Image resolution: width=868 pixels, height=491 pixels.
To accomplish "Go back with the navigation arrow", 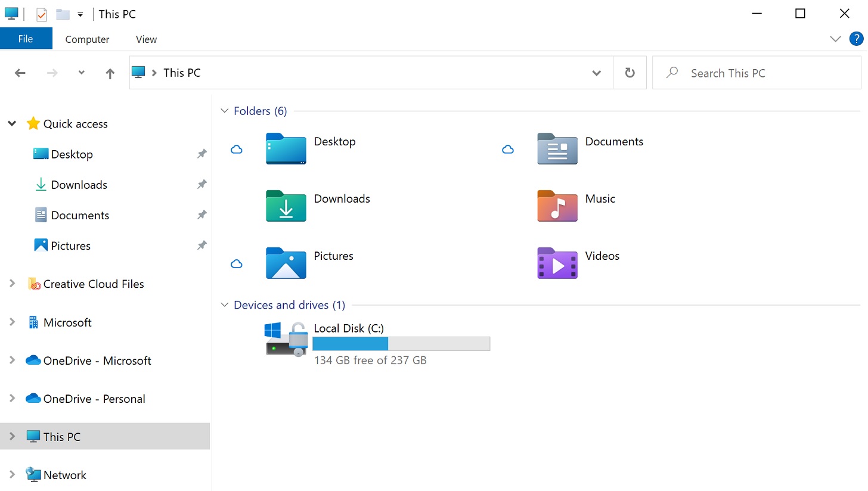I will 20,73.
